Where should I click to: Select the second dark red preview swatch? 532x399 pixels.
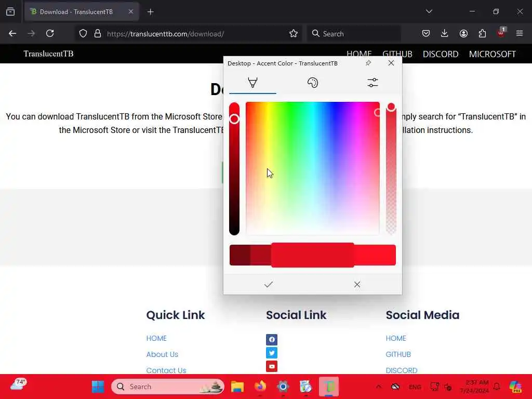[x=261, y=255]
